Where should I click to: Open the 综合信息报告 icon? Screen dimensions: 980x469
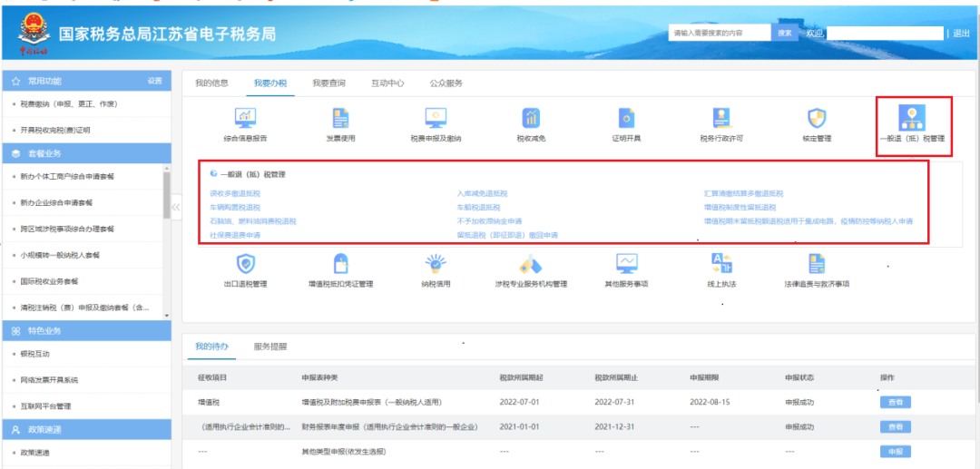point(245,118)
